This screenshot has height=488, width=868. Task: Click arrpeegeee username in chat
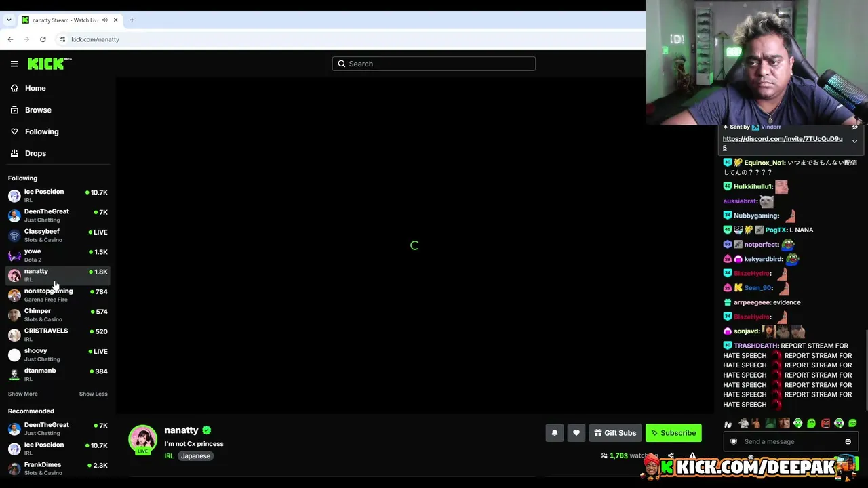[x=752, y=302]
